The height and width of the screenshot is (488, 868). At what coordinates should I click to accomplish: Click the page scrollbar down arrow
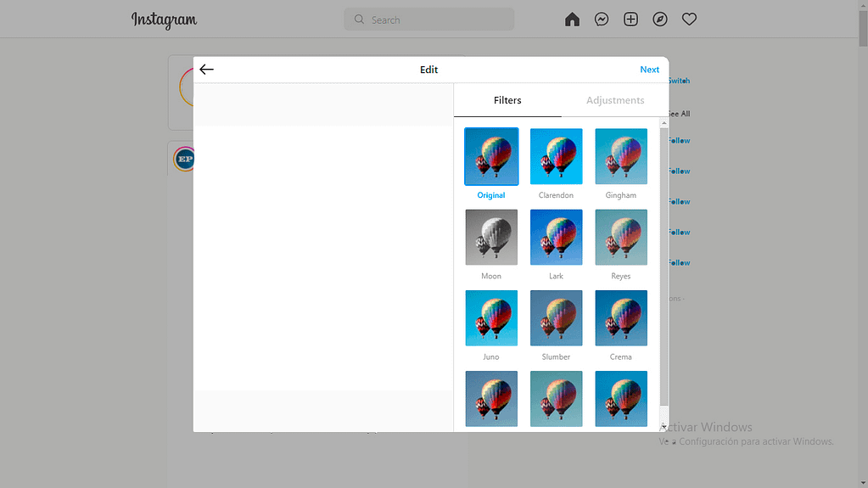tap(863, 483)
